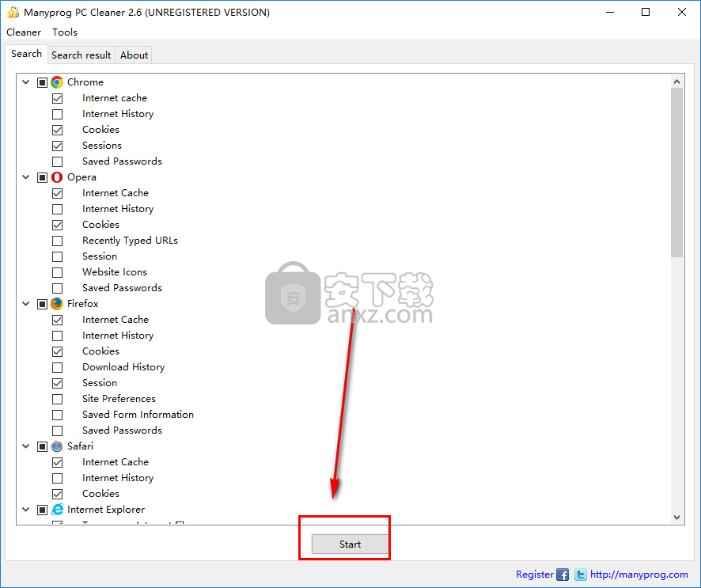Image resolution: width=701 pixels, height=588 pixels.
Task: Click the vertical scrollbar thumb
Action: (x=676, y=173)
